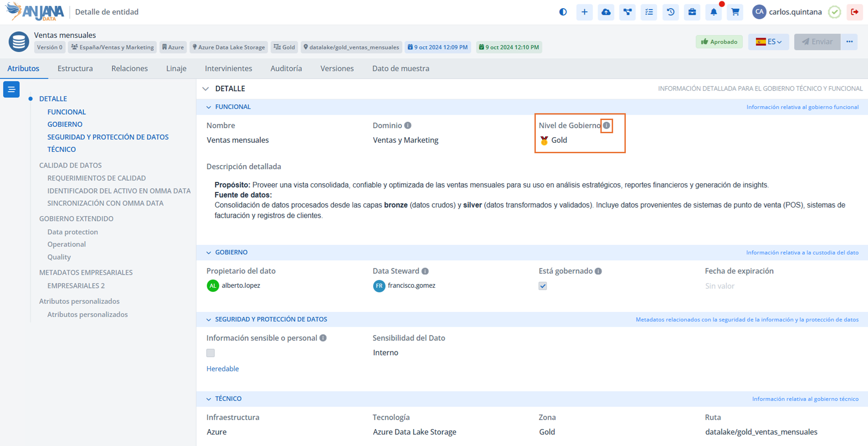The image size is (868, 446).
Task: Open the notifications bell
Action: pos(713,12)
